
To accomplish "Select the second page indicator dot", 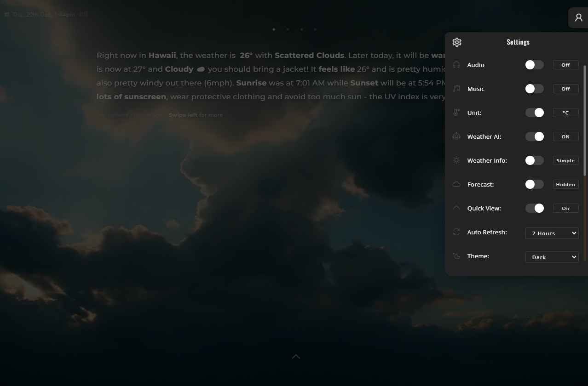I will 288,29.
